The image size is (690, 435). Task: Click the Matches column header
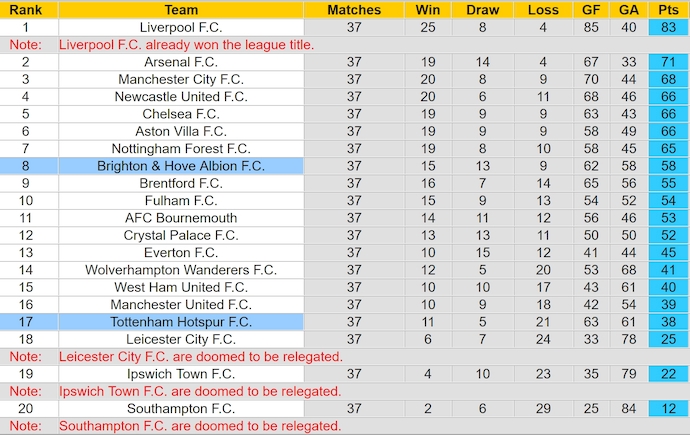point(354,10)
